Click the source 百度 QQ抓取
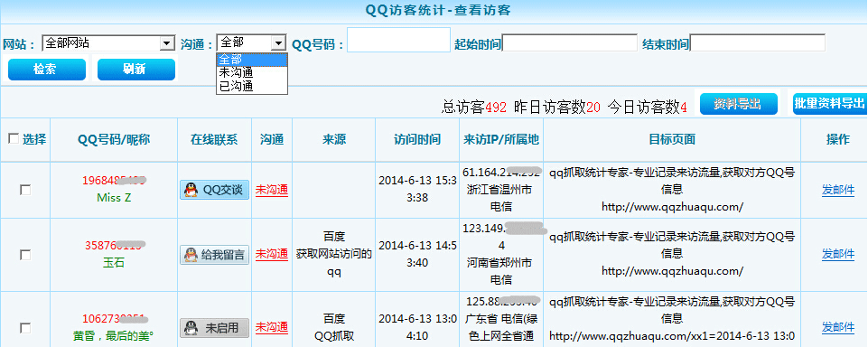The image size is (868, 347). pos(334,328)
